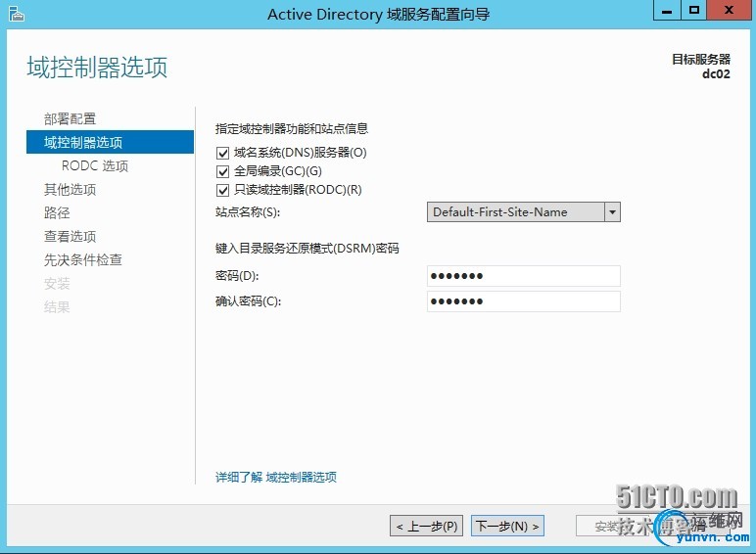This screenshot has width=756, height=554.
Task: Maximize the wizard window
Action: click(693, 11)
